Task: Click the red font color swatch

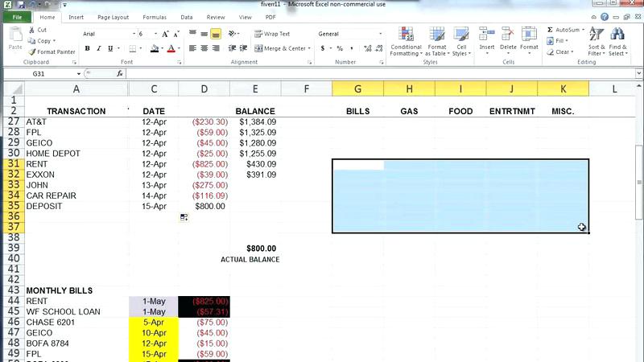Action: [171, 48]
